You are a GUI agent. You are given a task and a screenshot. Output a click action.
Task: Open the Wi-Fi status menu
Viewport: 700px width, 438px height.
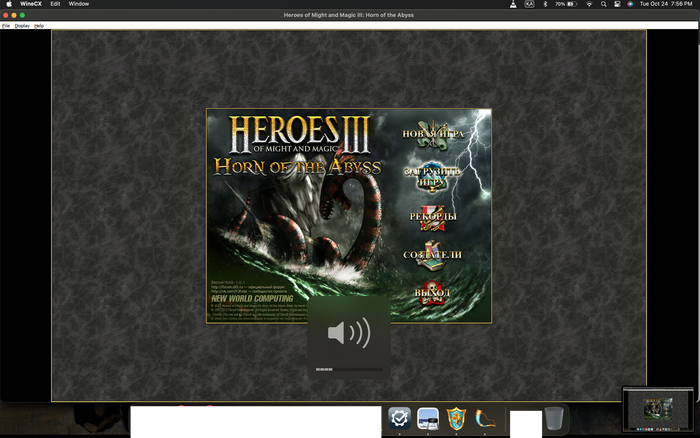tap(589, 4)
